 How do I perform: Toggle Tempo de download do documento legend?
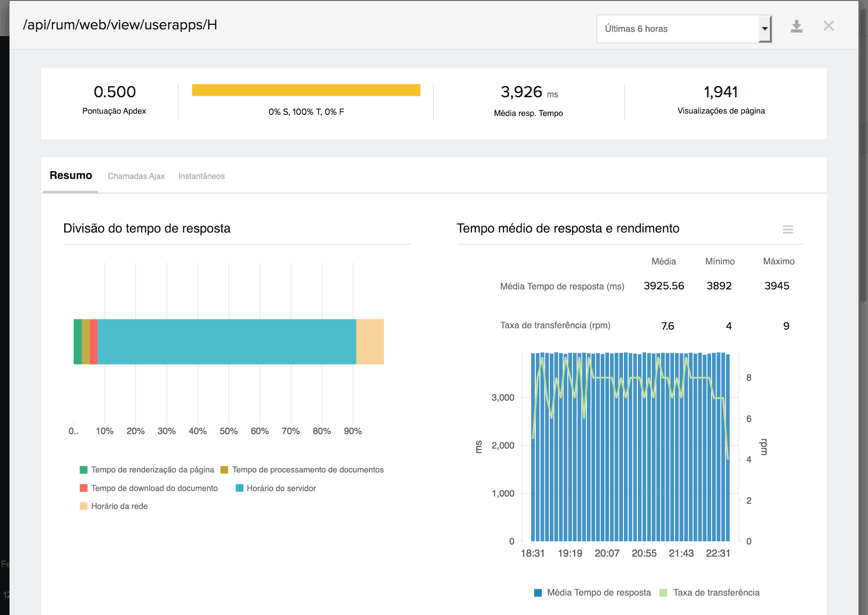(x=154, y=488)
